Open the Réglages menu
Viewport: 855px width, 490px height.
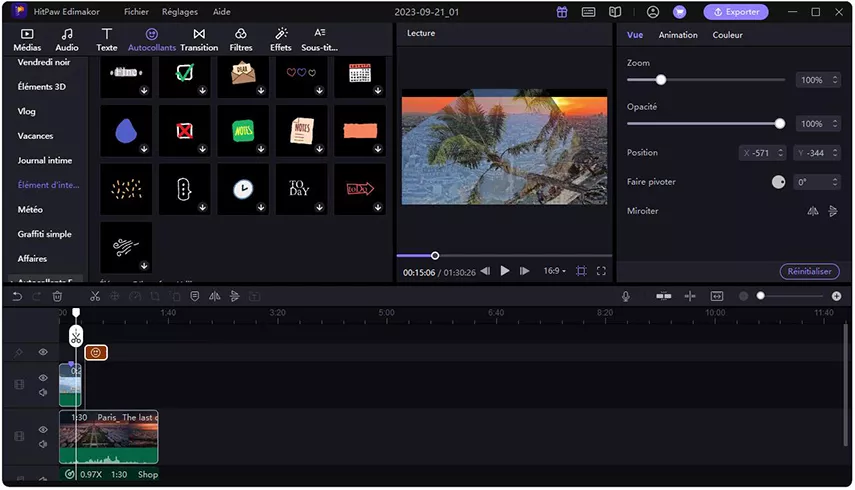click(x=179, y=11)
